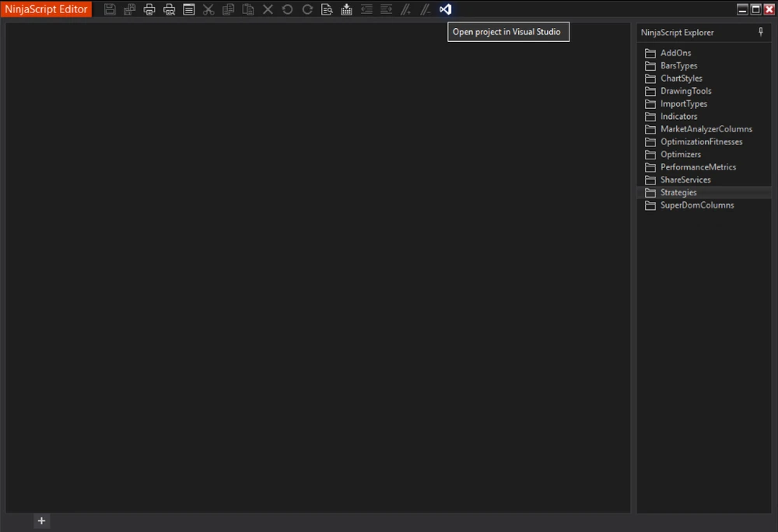
Task: Click the Comment selection icon
Action: 406,9
